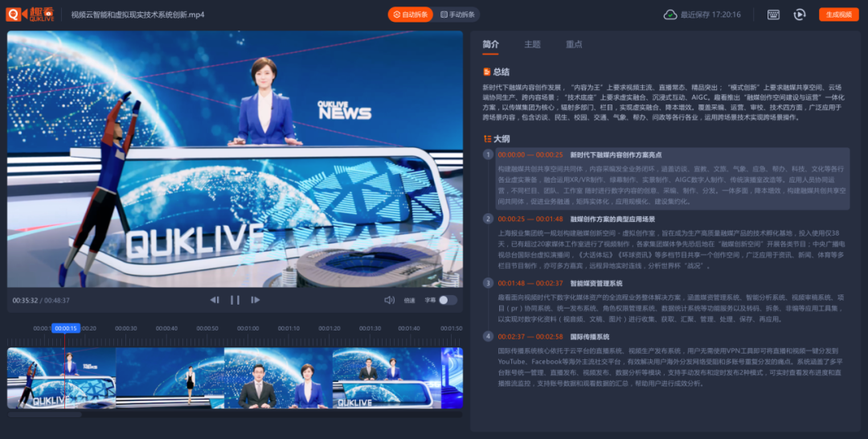The height and width of the screenshot is (439, 868).
Task: Click the 大纲 outline heading
Action: (x=501, y=139)
